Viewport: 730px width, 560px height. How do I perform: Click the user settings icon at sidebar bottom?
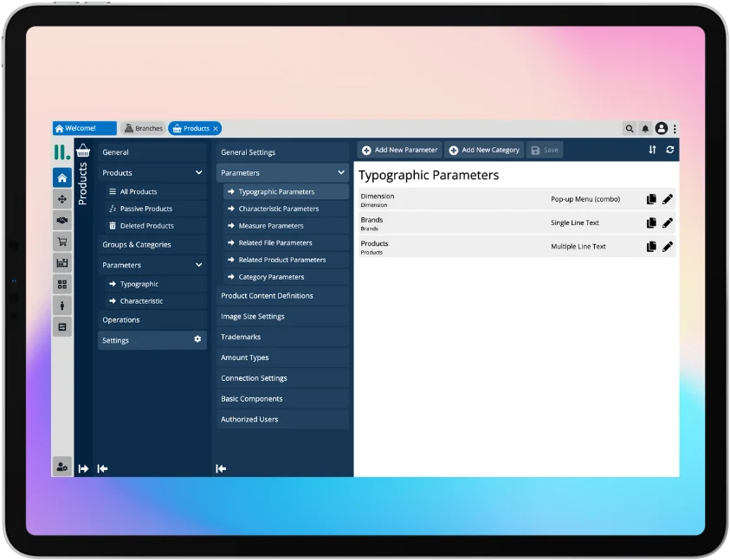[x=61, y=467]
